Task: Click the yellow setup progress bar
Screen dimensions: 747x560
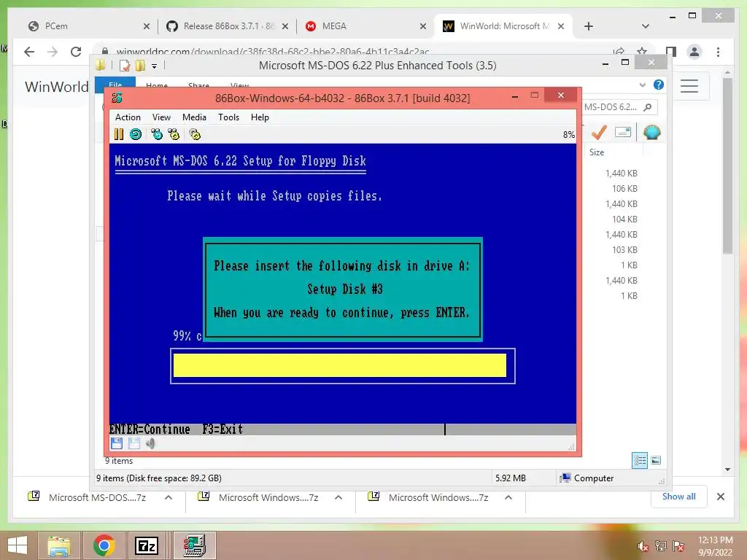Action: point(340,365)
